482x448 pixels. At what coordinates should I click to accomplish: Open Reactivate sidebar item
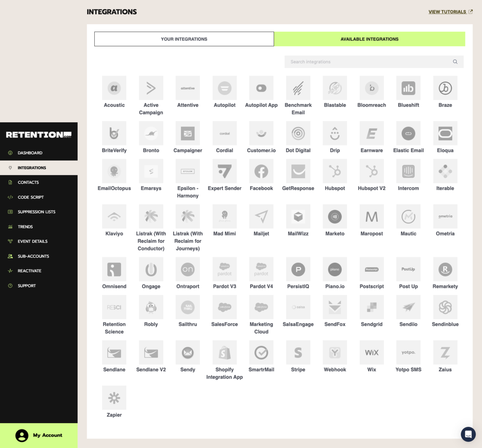[x=39, y=271]
